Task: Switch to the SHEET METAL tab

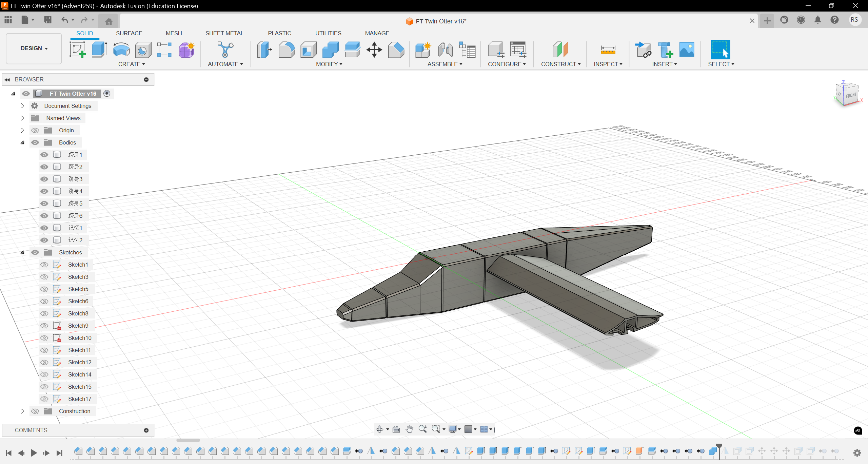Action: (x=224, y=33)
